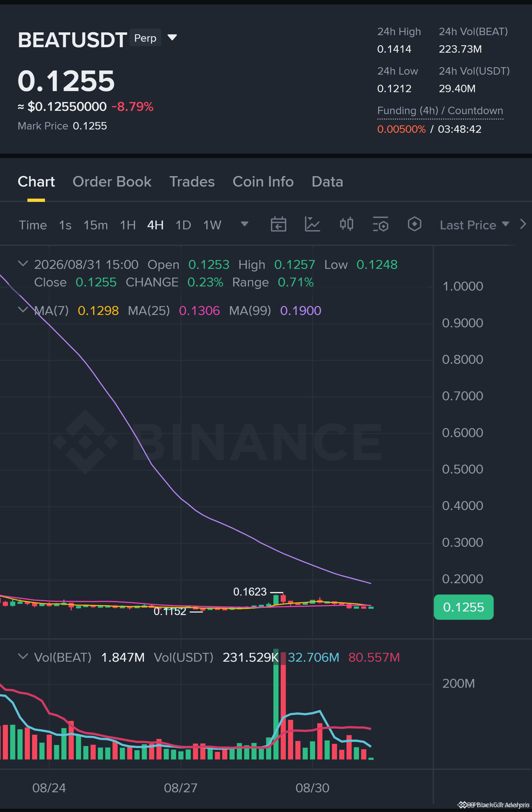Click Funding (4h) / Countdown label

coord(440,111)
